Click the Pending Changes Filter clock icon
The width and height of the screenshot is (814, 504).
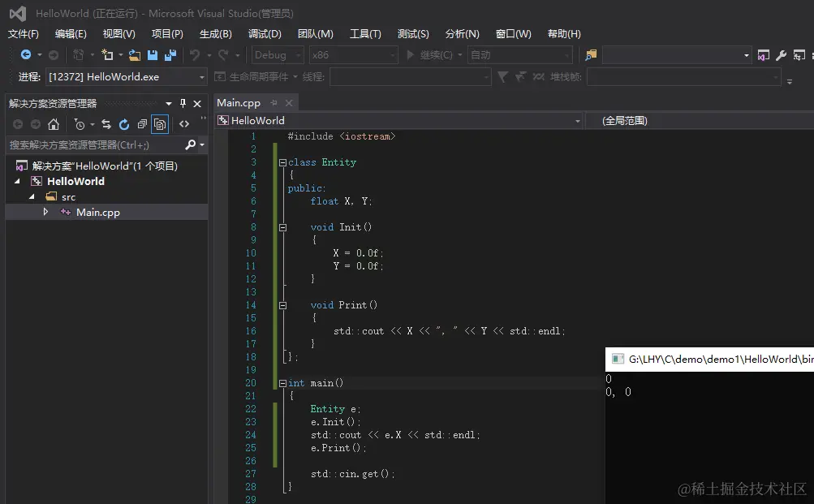pos(80,124)
